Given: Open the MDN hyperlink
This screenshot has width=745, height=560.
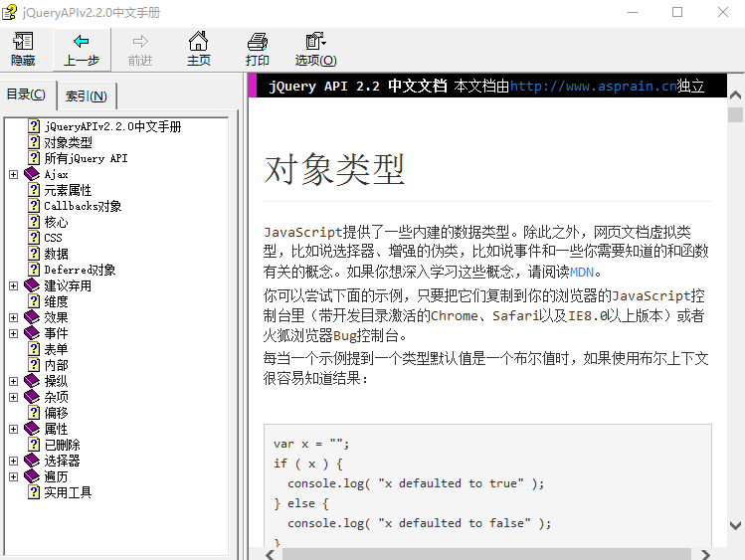Looking at the screenshot, I should 586,272.
